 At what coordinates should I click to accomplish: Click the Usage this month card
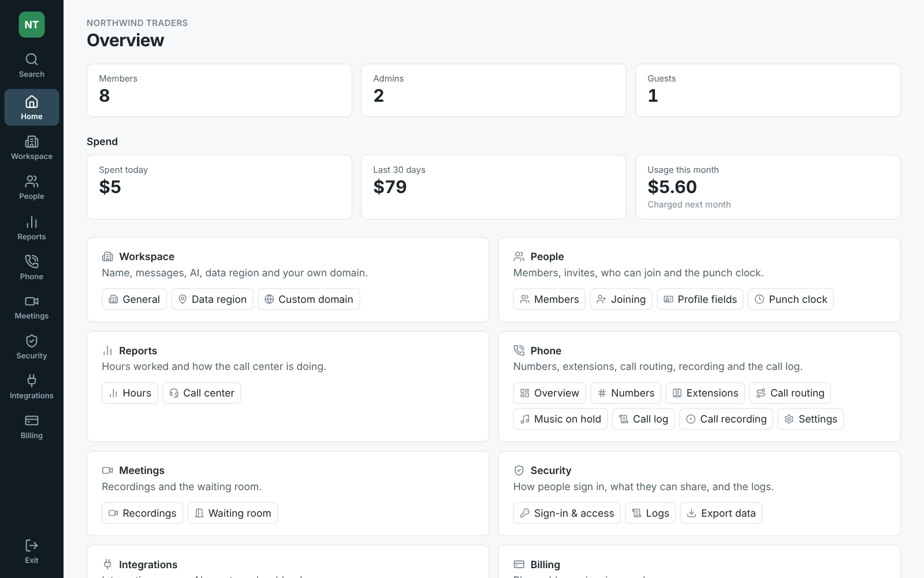[768, 187]
